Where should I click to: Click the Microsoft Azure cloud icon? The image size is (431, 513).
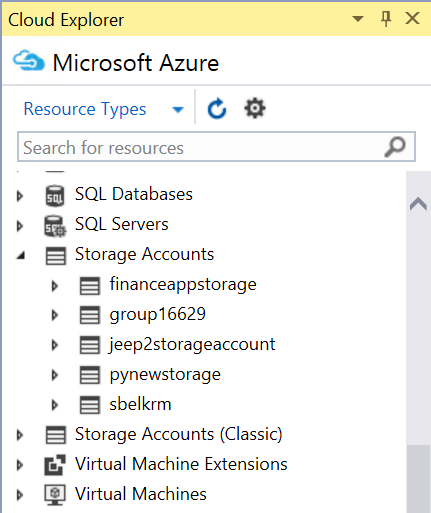[29, 61]
